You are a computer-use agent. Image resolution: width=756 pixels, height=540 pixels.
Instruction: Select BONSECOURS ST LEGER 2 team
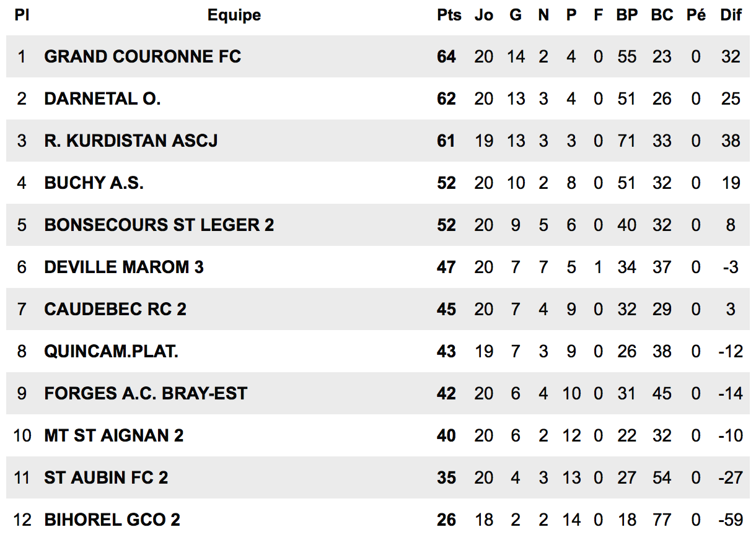click(x=159, y=225)
